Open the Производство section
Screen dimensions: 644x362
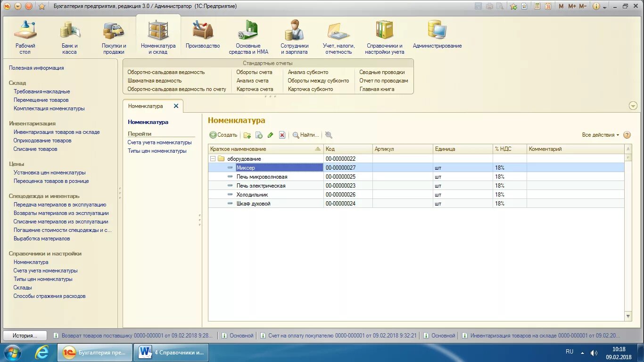(x=203, y=34)
